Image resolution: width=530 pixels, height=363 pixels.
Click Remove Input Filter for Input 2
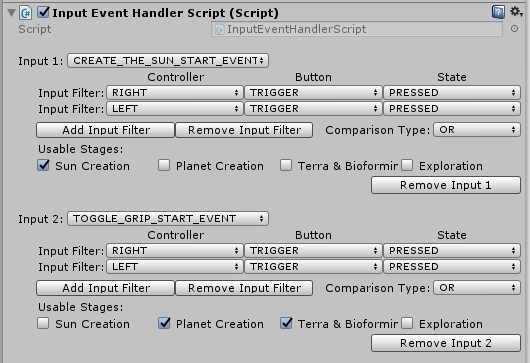click(244, 288)
